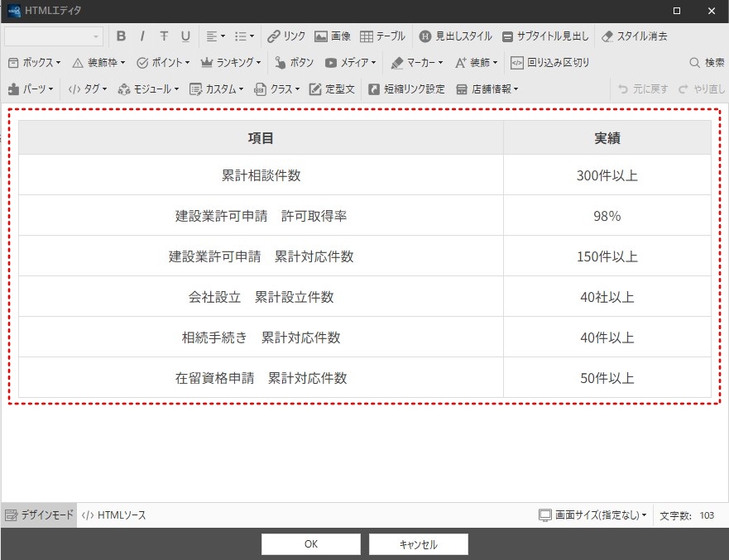
Task: Switch to デザインモード tab
Action: tap(39, 515)
